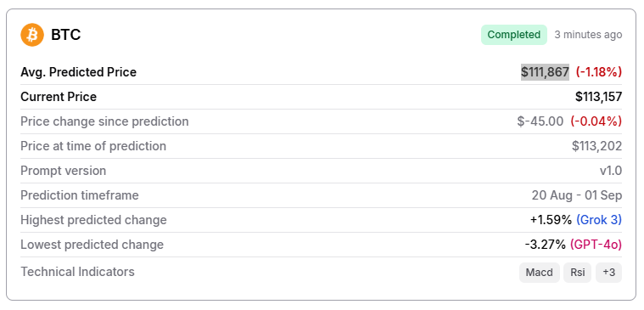Click the Current Price value $113,157
644x310 pixels.
pos(598,97)
